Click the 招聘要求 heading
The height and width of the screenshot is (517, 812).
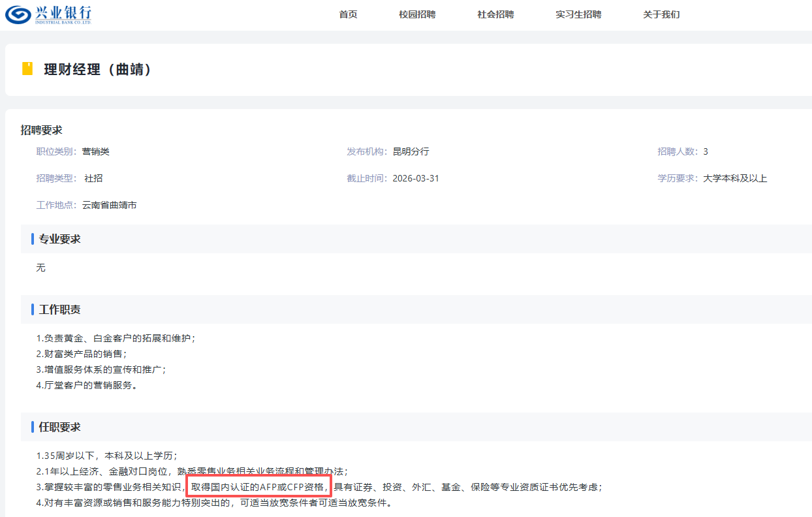tap(42, 130)
